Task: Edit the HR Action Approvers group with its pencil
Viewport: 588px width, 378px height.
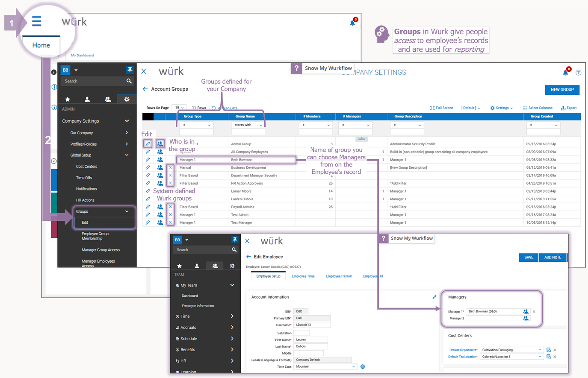Action: coord(148,183)
